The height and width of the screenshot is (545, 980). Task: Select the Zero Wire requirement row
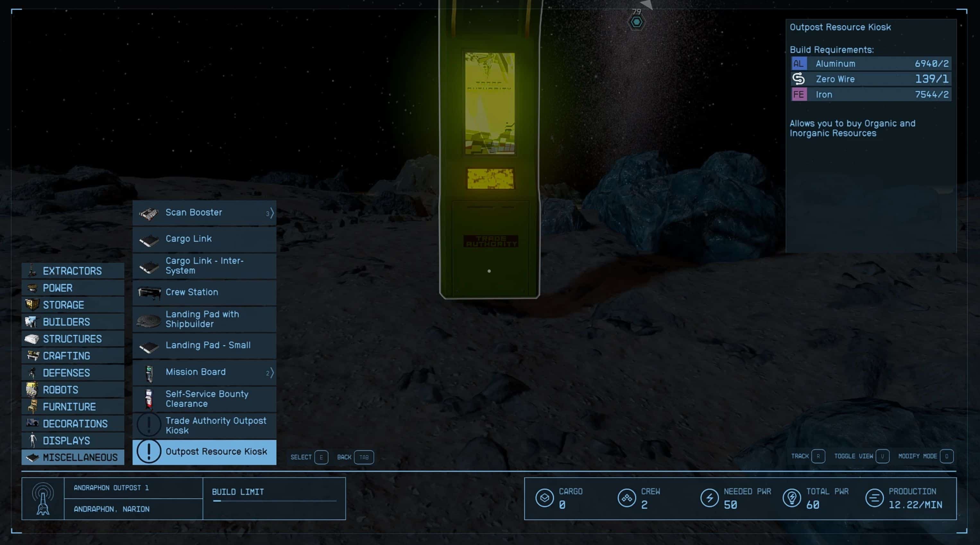coord(871,79)
